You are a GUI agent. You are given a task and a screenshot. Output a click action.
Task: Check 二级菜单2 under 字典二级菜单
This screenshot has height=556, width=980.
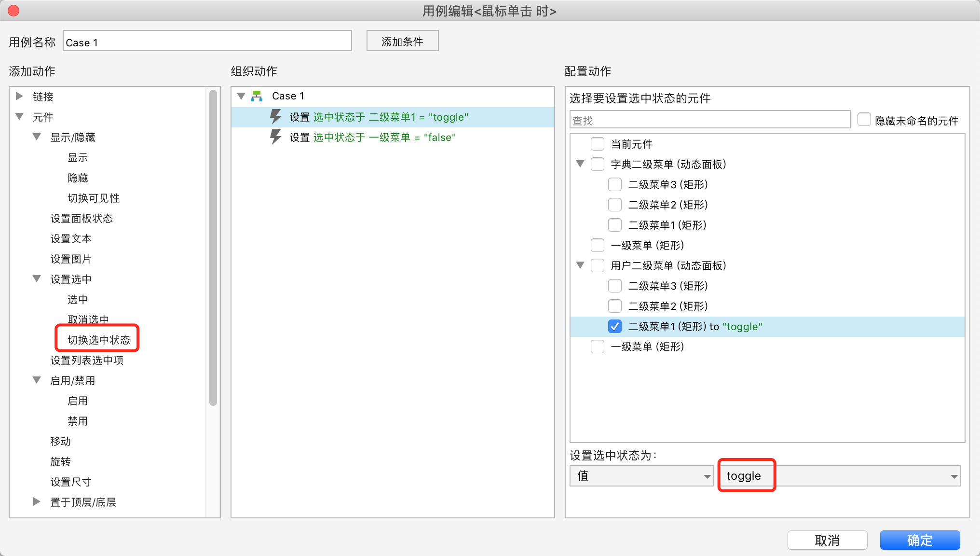(615, 205)
